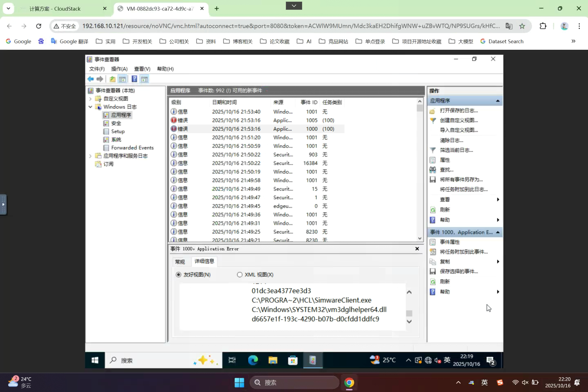The image size is (588, 392).
Task: Click 保存选择的事件 action
Action: click(459, 272)
